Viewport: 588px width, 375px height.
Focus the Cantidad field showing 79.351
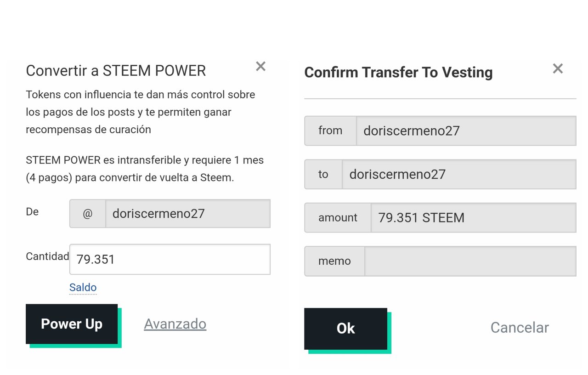tap(170, 259)
